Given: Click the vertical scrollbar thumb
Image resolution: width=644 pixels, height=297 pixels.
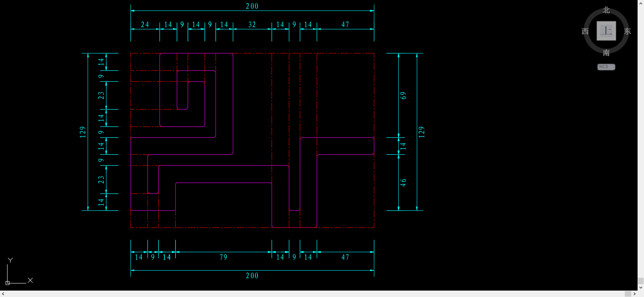Looking at the screenshot, I should click(x=641, y=281).
